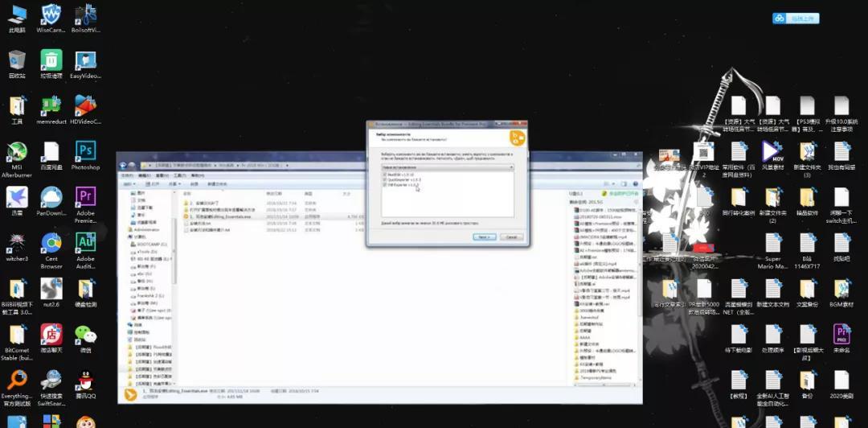Viewport: 868px width, 428px height.
Task: Select the MSI Afterburner desktop icon
Action: 16,153
